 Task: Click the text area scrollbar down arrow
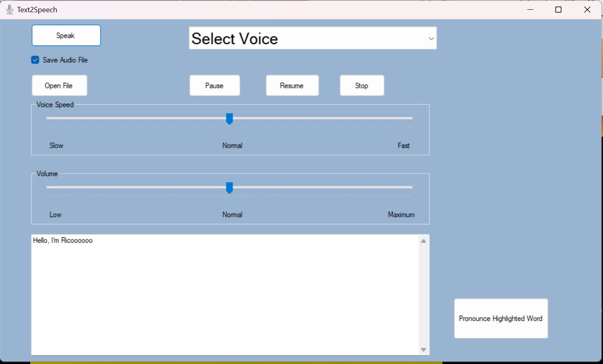point(424,350)
